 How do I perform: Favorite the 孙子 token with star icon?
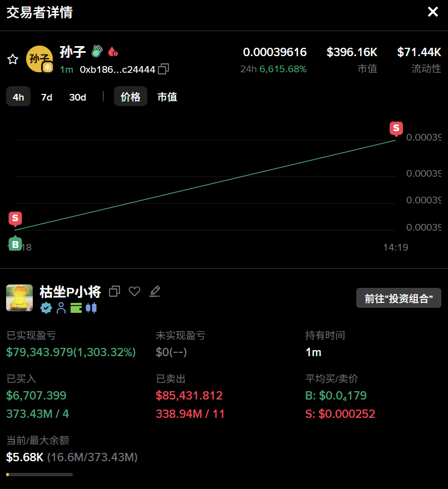pyautogui.click(x=13, y=59)
